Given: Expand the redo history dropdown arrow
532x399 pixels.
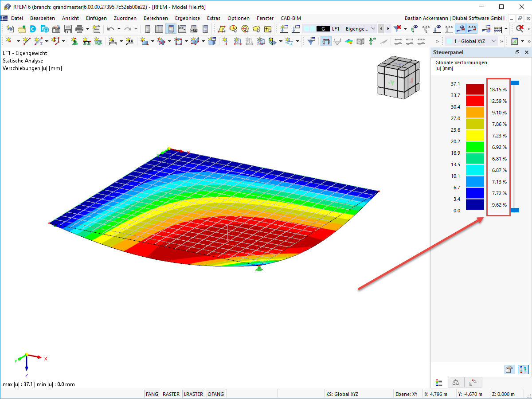Looking at the screenshot, I should pyautogui.click(x=136, y=29).
